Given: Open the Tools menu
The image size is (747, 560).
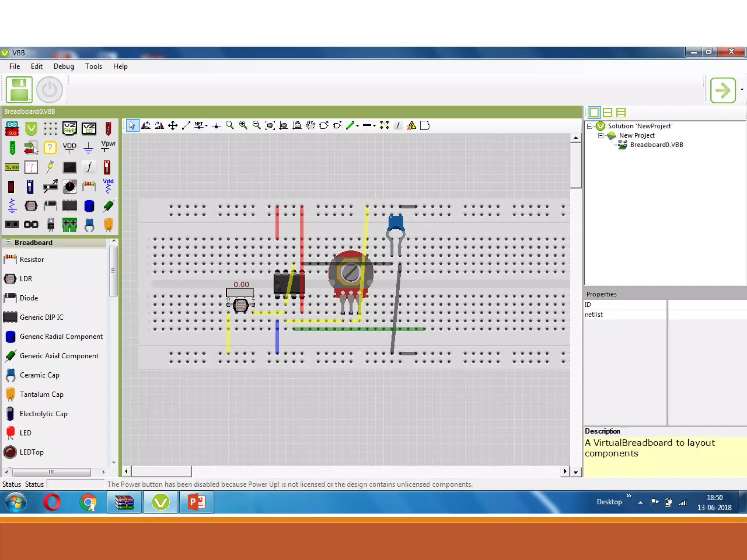Looking at the screenshot, I should pos(93,66).
